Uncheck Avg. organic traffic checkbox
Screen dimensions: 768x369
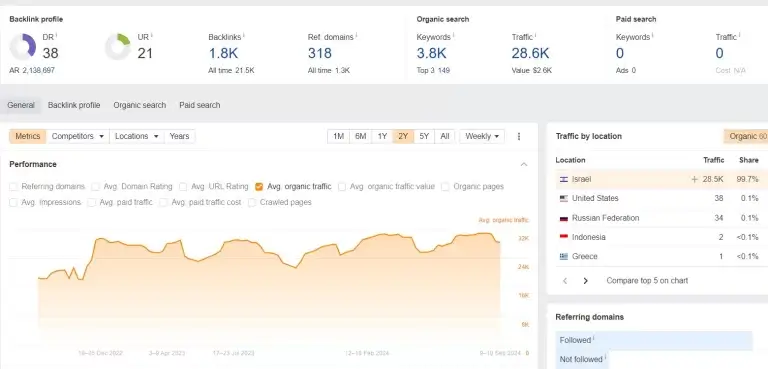pyautogui.click(x=259, y=187)
